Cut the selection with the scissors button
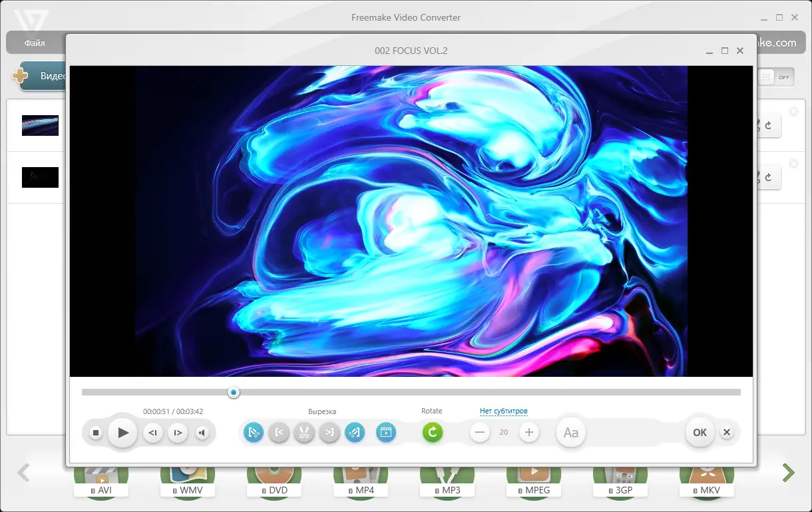 point(304,433)
